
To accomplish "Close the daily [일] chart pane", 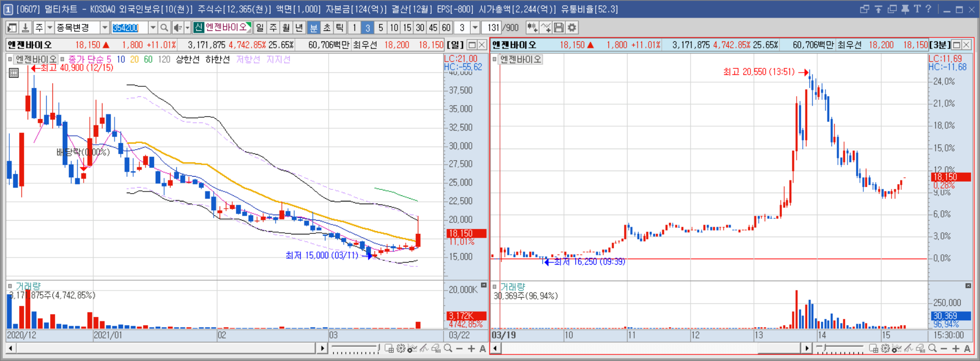I will point(482,45).
